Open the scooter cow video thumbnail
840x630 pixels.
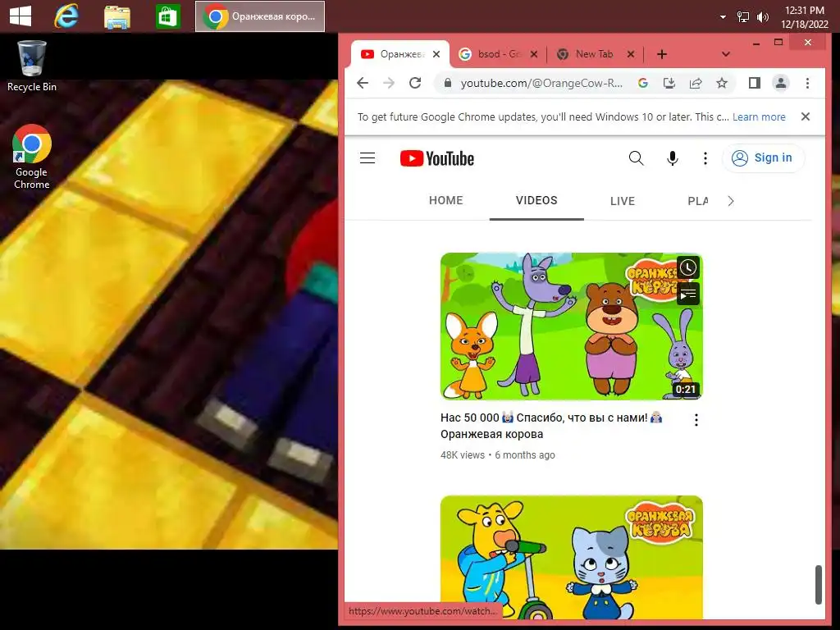[571, 557]
